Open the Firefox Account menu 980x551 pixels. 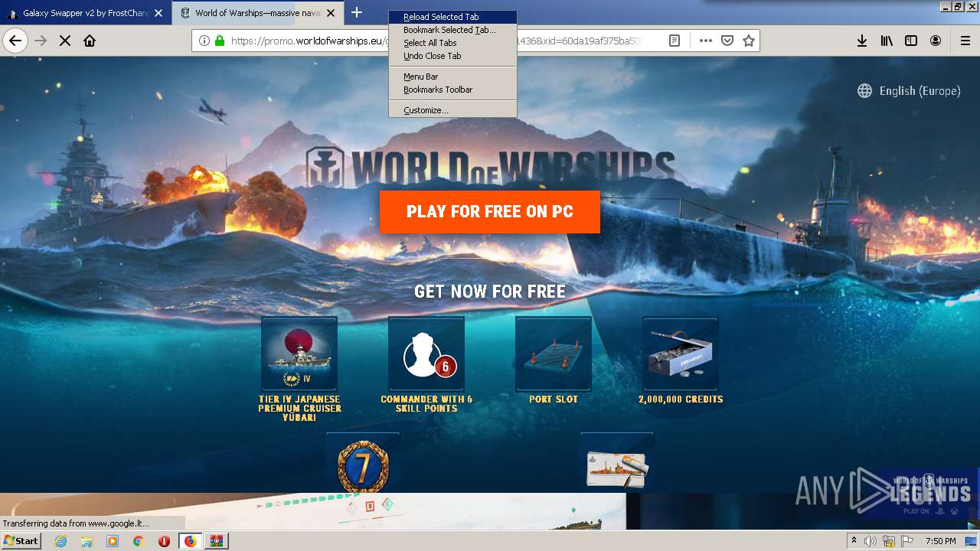click(x=936, y=41)
